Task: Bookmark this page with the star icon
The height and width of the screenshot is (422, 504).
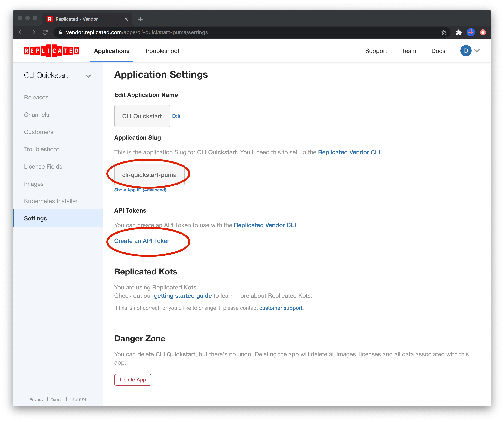Action: pos(443,32)
